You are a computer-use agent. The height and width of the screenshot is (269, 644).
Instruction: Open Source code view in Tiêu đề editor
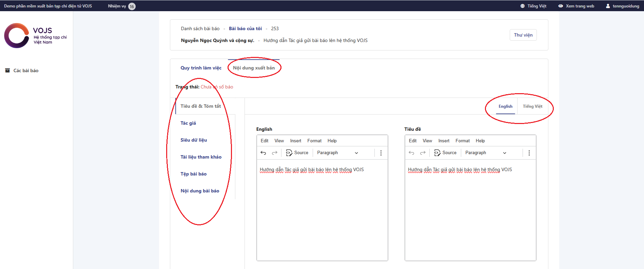445,153
